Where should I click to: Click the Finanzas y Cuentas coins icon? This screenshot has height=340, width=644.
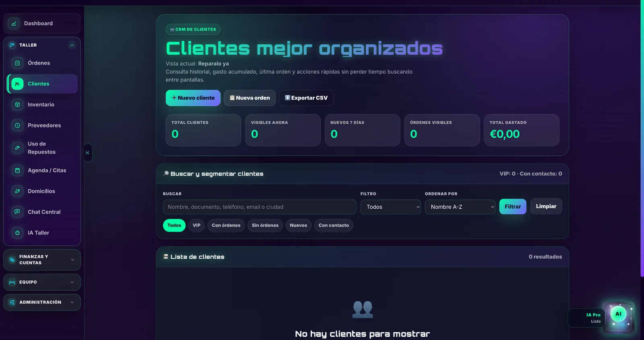[x=12, y=260]
